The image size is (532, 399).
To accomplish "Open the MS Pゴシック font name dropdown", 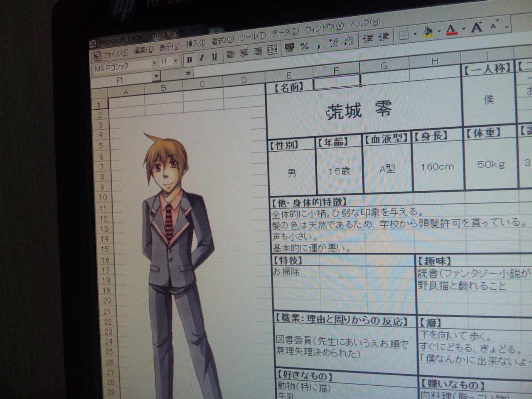I will (154, 63).
